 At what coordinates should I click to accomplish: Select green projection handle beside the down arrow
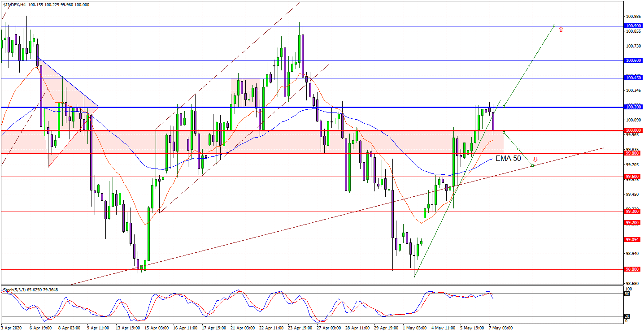pos(532,165)
